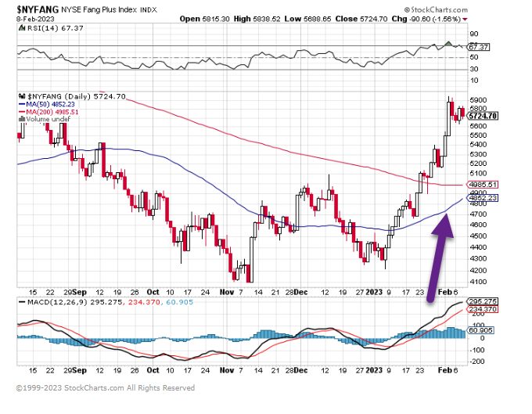532x414 pixels.
Task: Click the 10 level on the RSI axis
Action: (x=474, y=81)
